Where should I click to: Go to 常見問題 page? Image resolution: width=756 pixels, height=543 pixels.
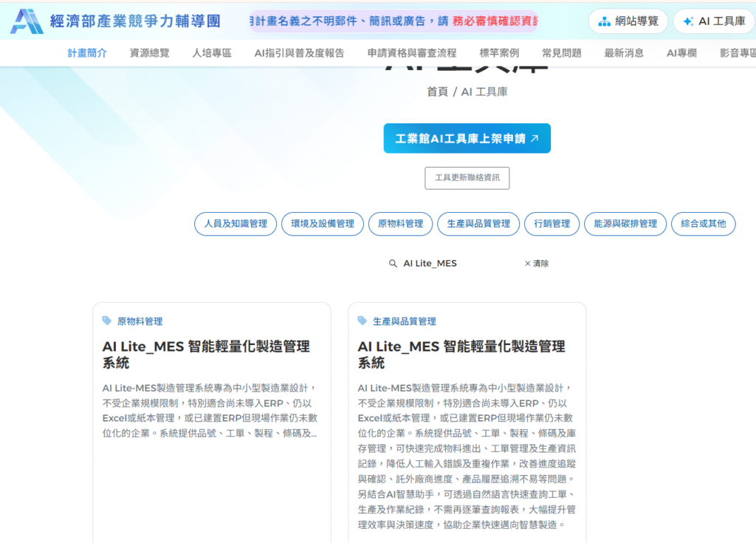pos(562,53)
